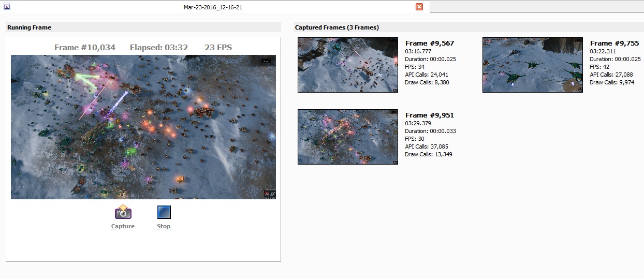Select the Mar-23-2016_12-16-21 tab title
644x279 pixels.
tap(213, 7)
